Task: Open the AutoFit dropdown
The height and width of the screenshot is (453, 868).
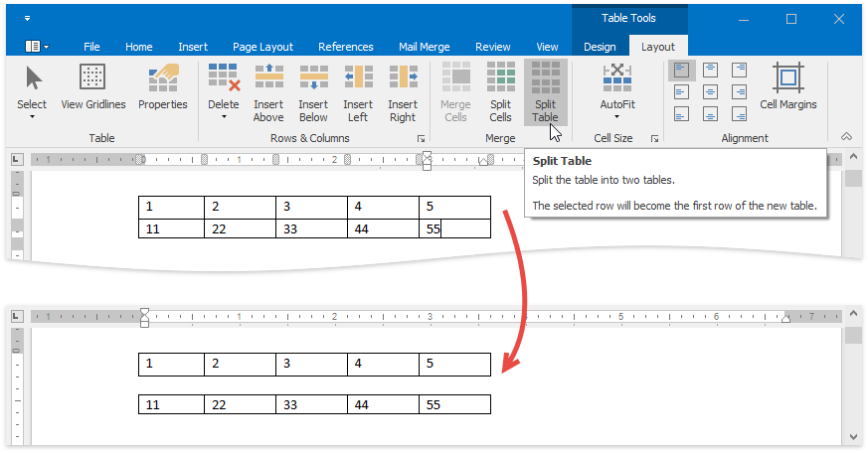Action: (x=616, y=116)
